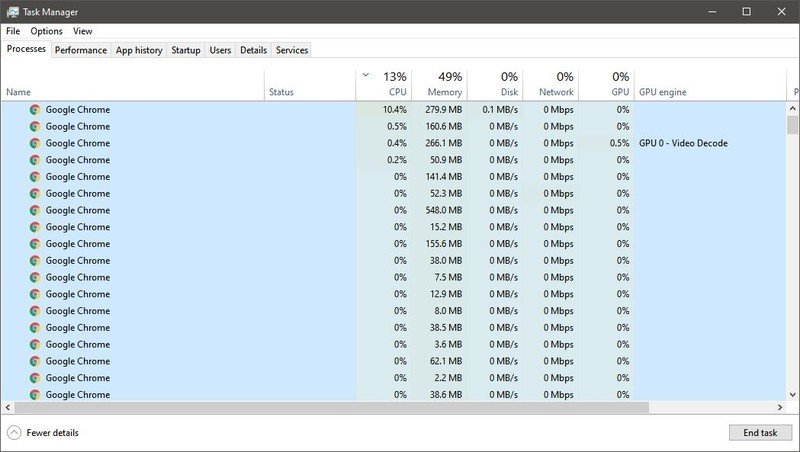Sort by the Name column header

point(133,85)
